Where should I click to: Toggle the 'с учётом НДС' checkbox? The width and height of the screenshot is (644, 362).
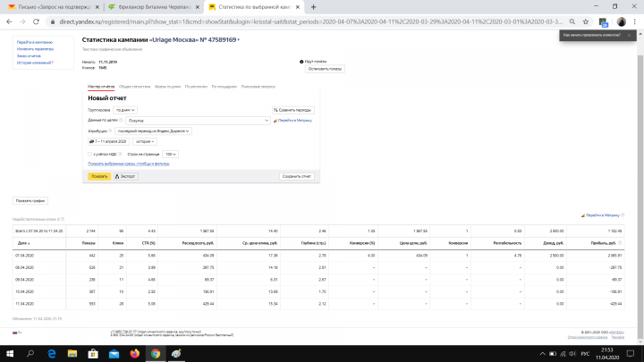(90, 155)
